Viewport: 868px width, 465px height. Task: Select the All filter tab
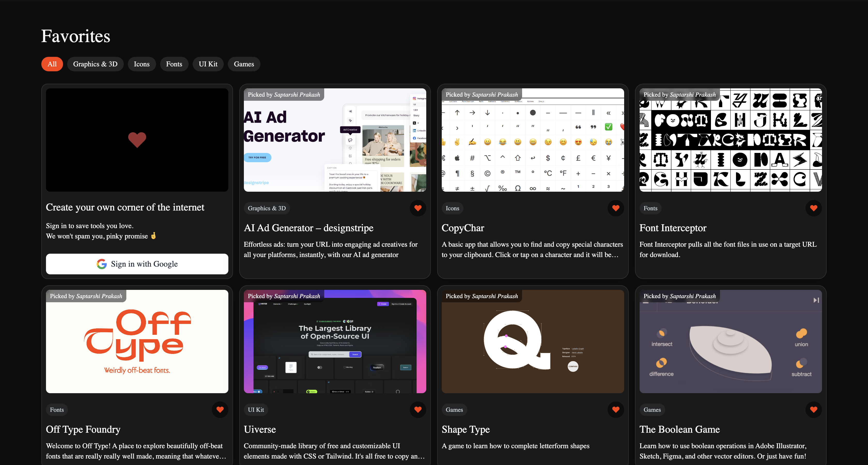click(52, 64)
